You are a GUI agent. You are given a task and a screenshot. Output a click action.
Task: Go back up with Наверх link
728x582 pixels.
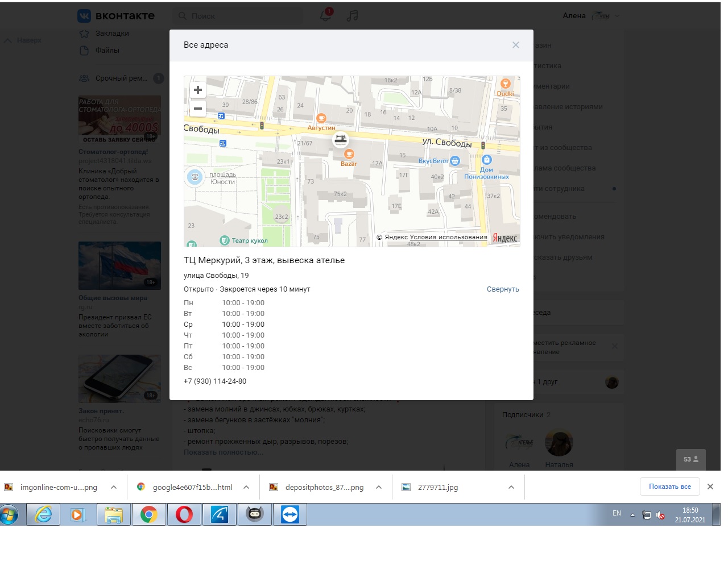click(x=23, y=40)
